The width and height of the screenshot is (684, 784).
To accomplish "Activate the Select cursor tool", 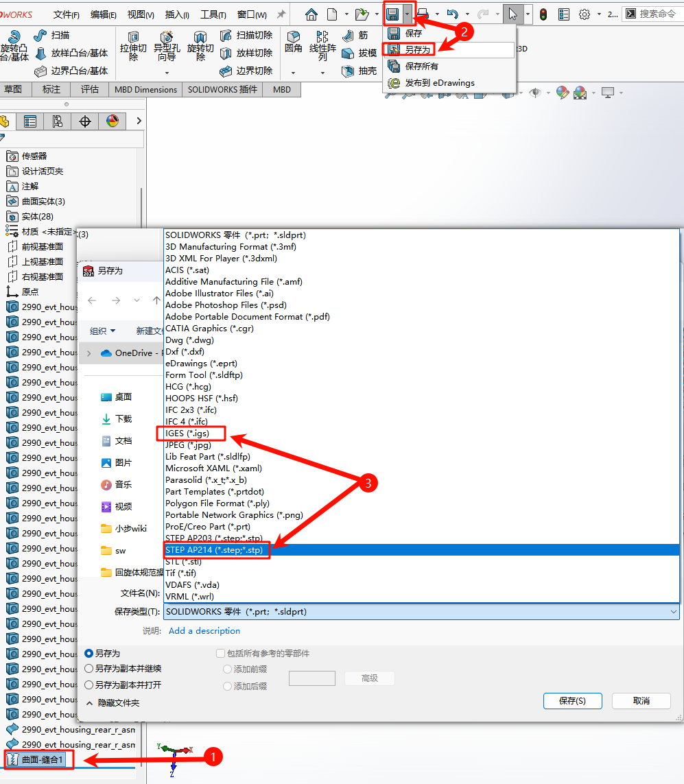I will click(x=512, y=14).
